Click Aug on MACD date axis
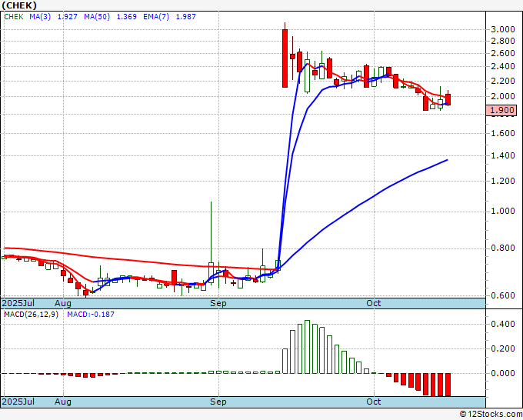 coord(63,402)
